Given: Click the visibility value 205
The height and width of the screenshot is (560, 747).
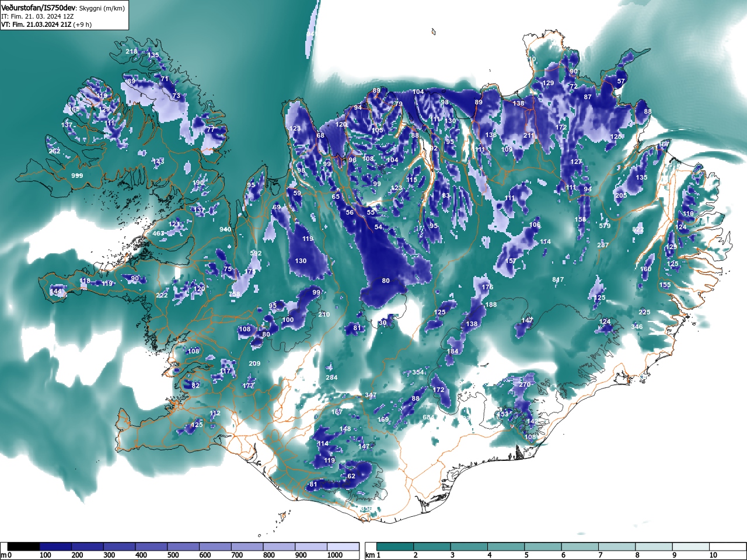Looking at the screenshot, I should [x=621, y=195].
